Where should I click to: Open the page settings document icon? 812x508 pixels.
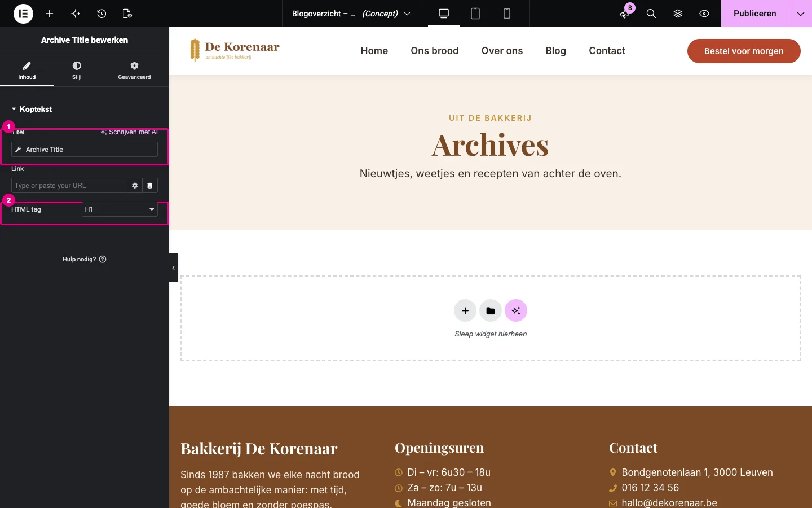[127, 14]
